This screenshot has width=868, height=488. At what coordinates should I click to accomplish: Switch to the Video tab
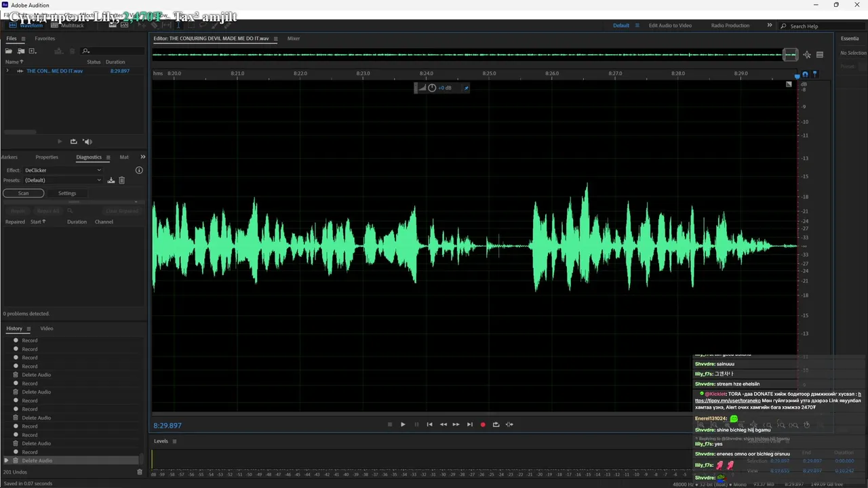46,329
